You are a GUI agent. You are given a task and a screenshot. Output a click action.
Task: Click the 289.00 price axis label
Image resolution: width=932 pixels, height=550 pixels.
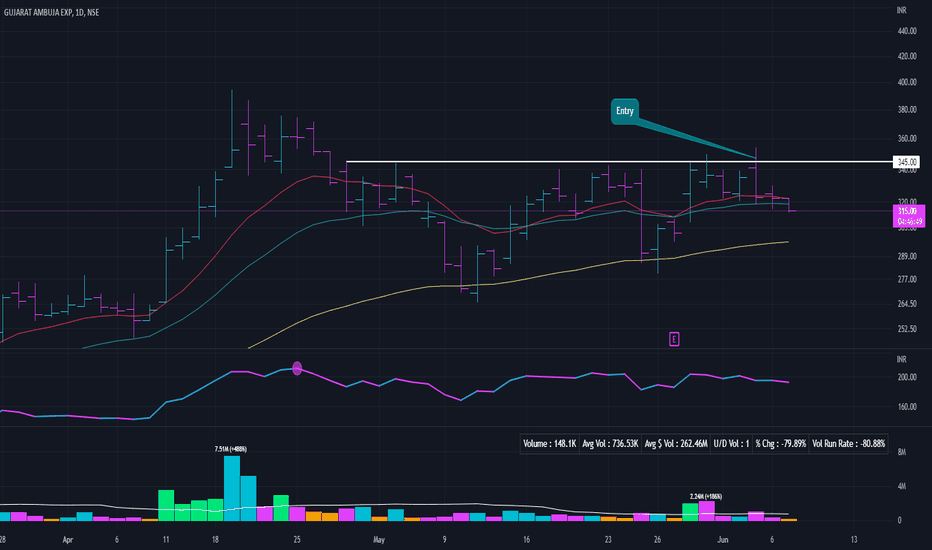[907, 256]
